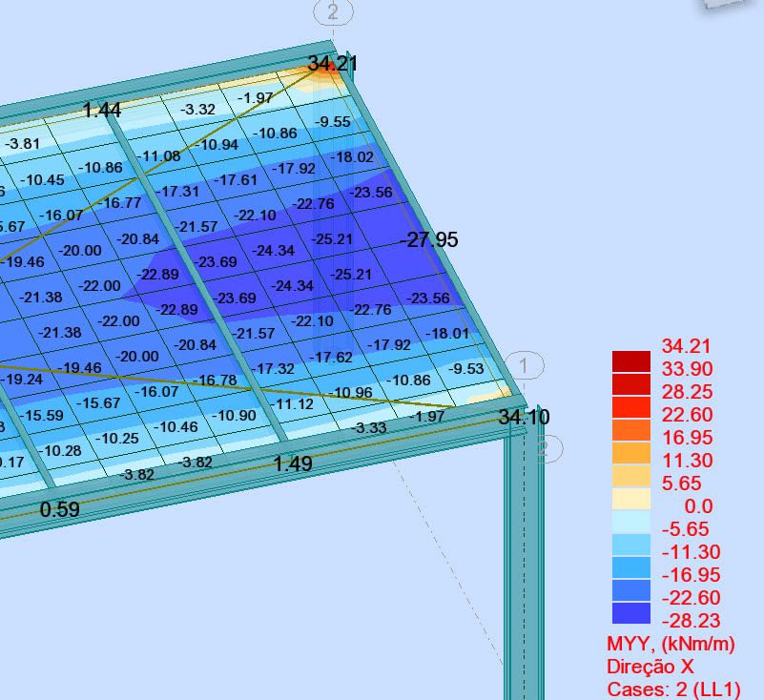
Task: Click the -17.62 panel value
Action: tap(331, 357)
